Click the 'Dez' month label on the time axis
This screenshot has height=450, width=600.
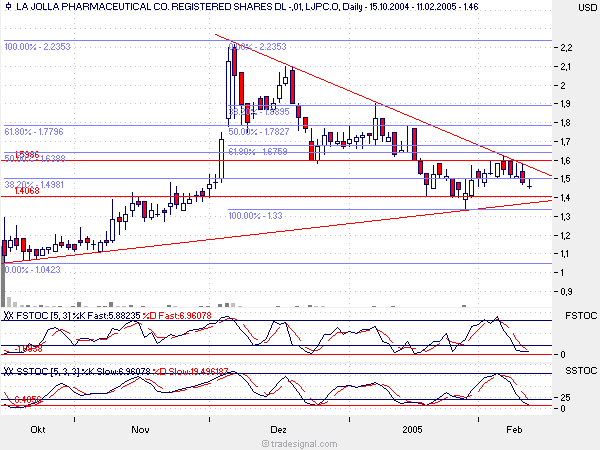tap(278, 430)
